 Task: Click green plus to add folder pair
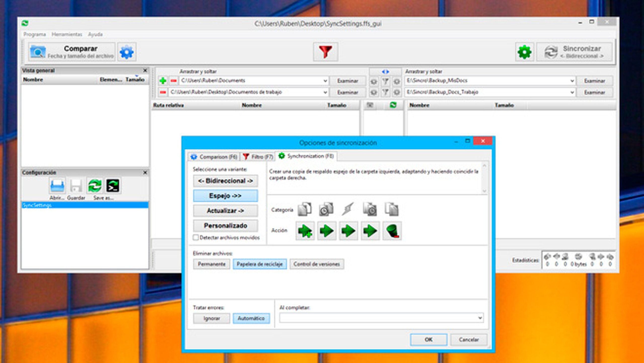click(x=163, y=81)
